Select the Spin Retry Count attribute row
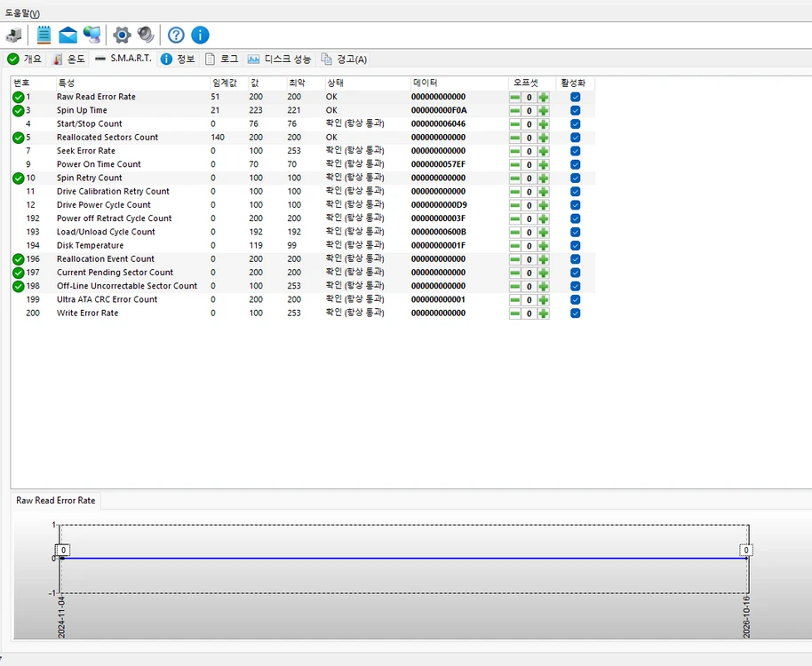 [303, 178]
